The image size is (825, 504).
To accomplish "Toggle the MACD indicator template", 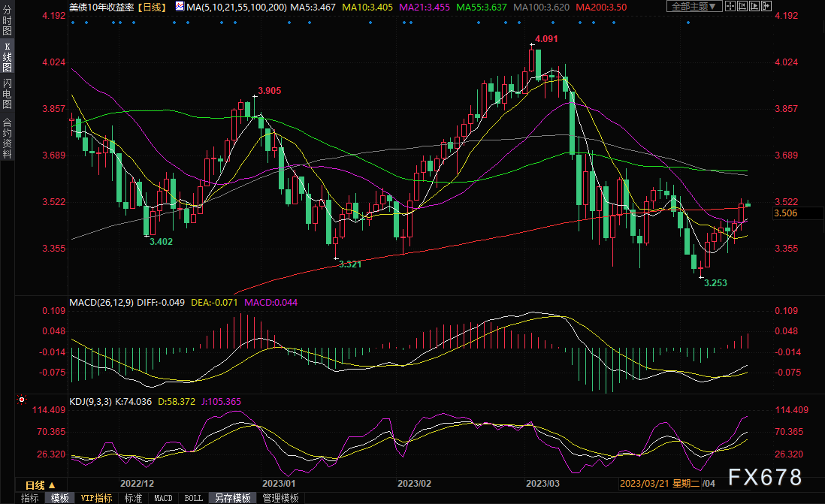I will (x=163, y=498).
